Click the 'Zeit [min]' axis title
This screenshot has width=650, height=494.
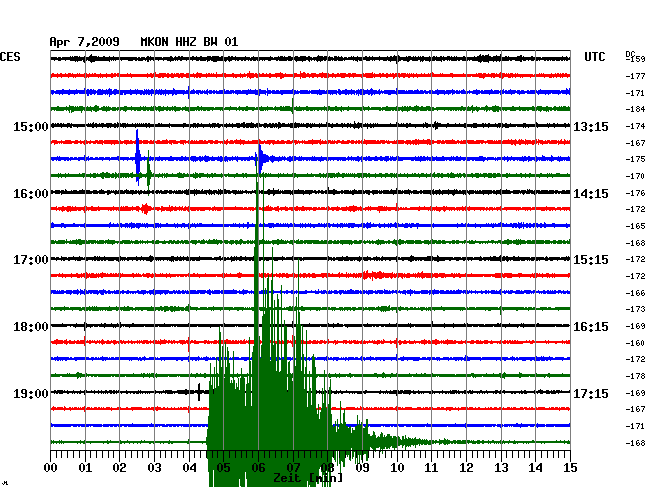308,478
